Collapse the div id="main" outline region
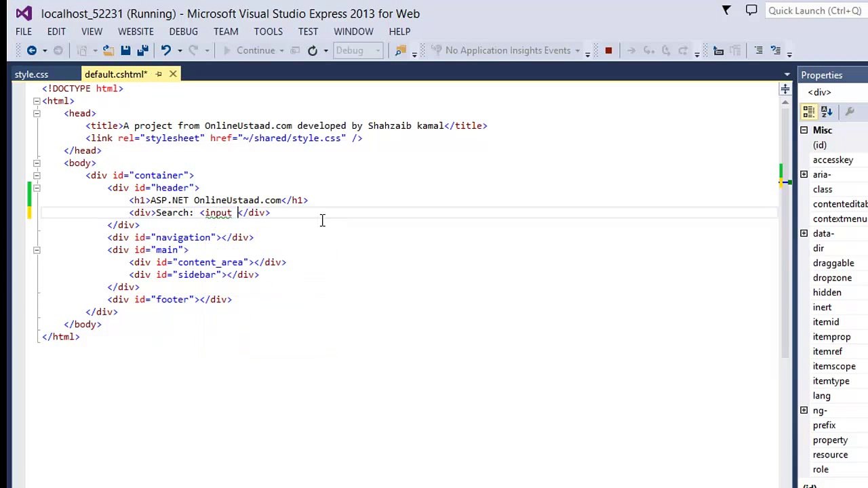 (37, 249)
